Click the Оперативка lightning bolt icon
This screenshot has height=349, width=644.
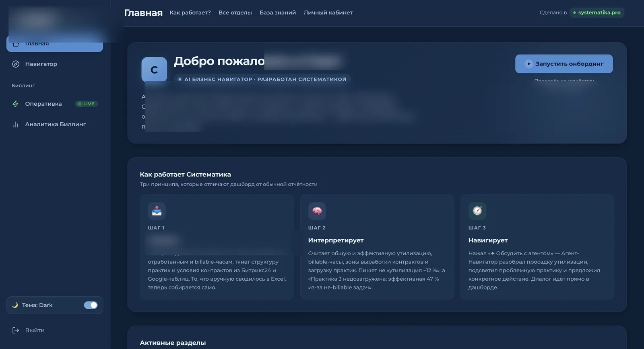coord(16,104)
